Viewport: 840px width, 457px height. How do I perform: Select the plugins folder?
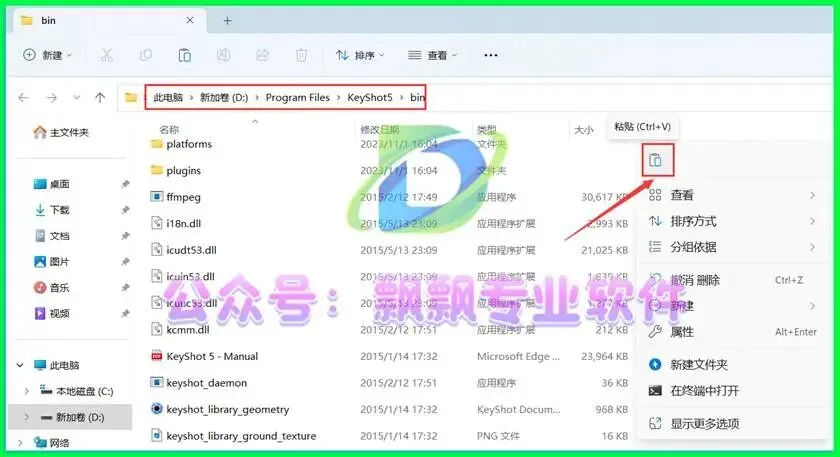click(176, 170)
